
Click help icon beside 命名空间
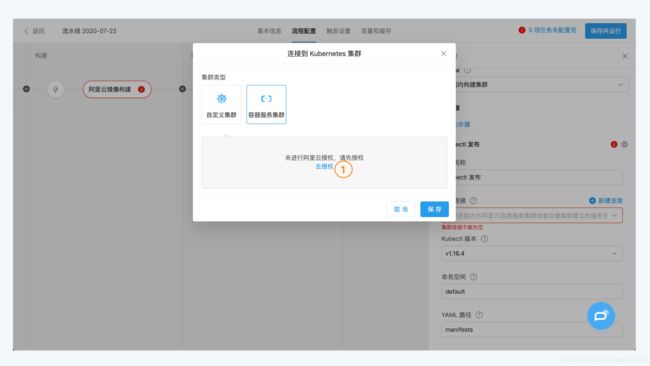coord(473,277)
